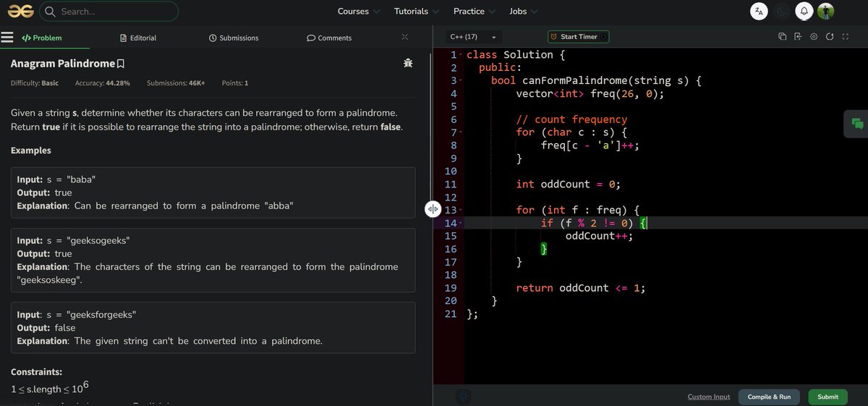Collapse the class Solution fold on line 1
The height and width of the screenshot is (406, 868).
pos(460,55)
